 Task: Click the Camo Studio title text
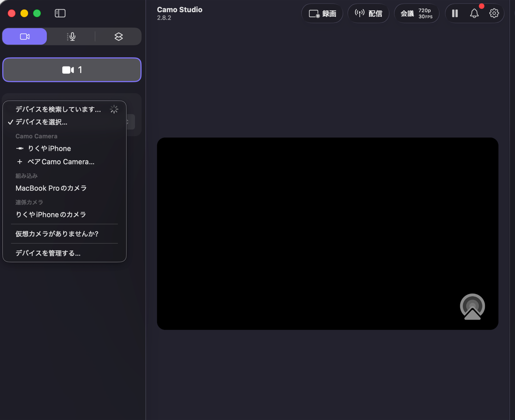[180, 10]
